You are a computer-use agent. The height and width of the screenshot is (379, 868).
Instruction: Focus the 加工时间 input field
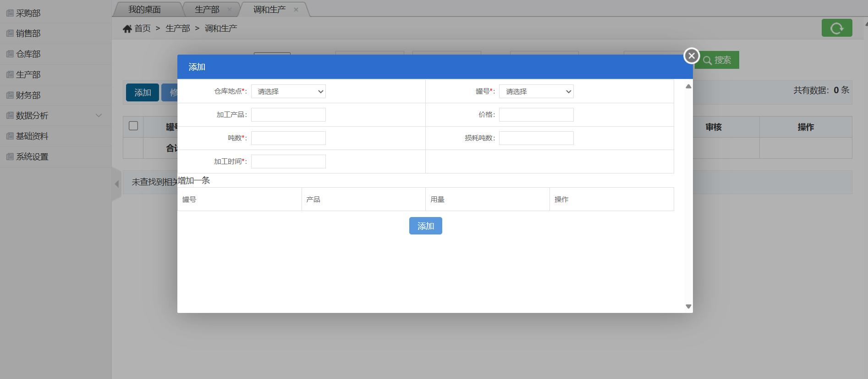click(288, 162)
